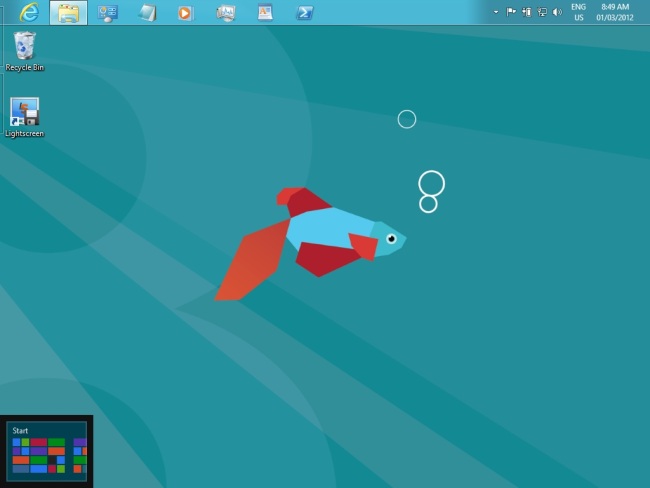650x488 pixels.
Task: Select the Recycle Bin desktop icon
Action: tap(24, 51)
